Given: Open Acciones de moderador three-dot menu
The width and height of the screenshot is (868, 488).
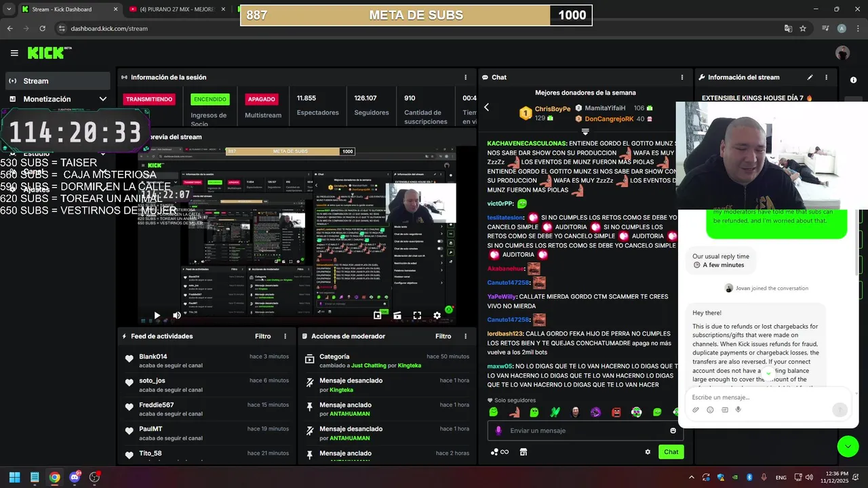Looking at the screenshot, I should [465, 336].
